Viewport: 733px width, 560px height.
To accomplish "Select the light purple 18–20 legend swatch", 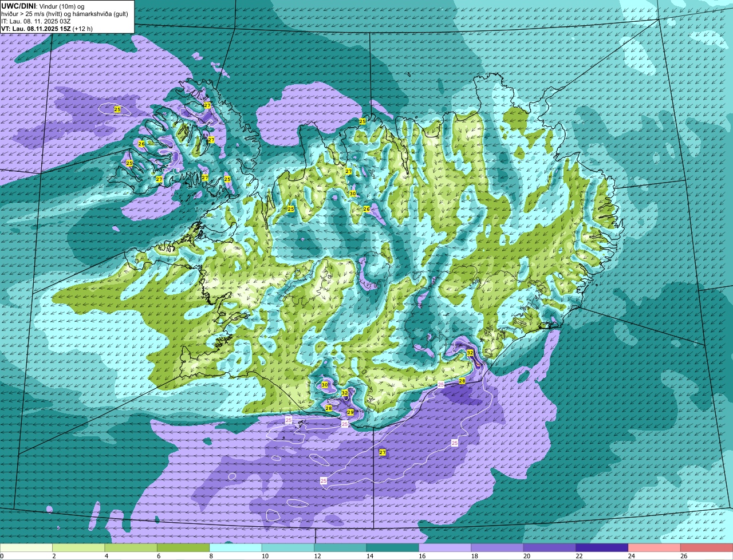I will [x=498, y=548].
